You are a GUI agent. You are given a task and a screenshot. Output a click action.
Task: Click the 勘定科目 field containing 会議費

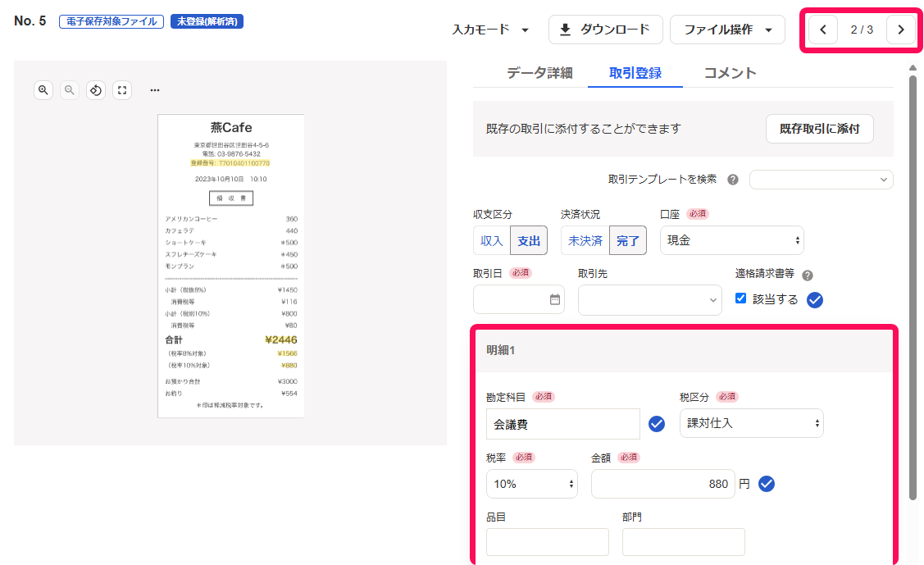tap(562, 424)
